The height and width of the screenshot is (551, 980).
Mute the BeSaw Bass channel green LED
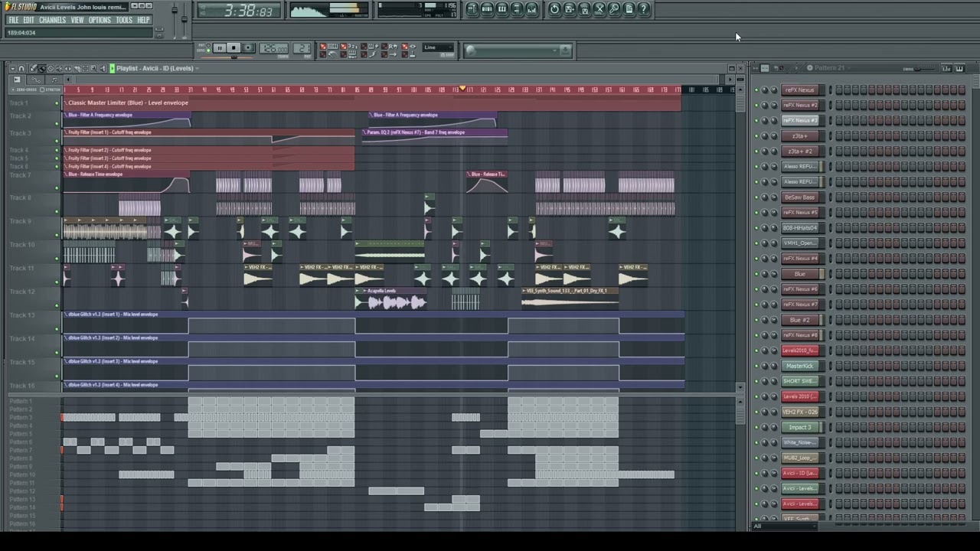(756, 197)
